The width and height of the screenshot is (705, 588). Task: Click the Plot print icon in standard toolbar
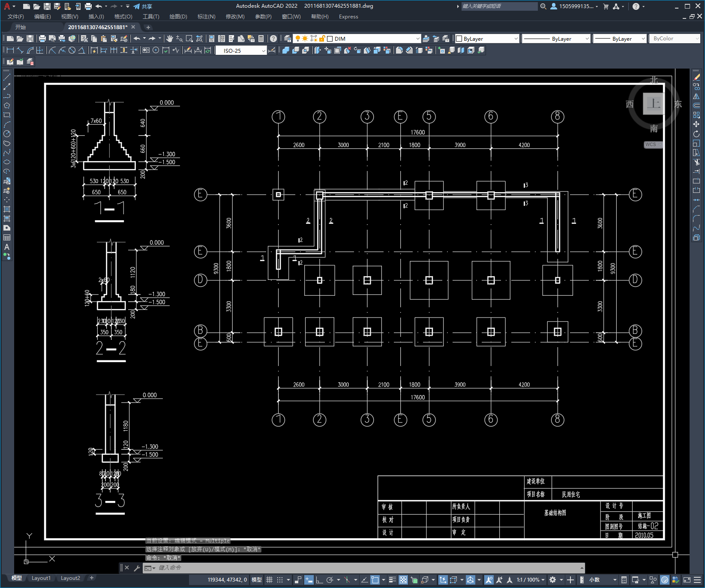(42, 39)
